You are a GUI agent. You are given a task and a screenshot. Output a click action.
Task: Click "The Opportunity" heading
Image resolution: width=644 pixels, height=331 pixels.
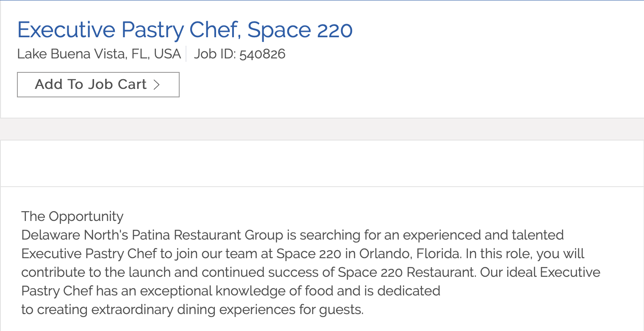(72, 216)
